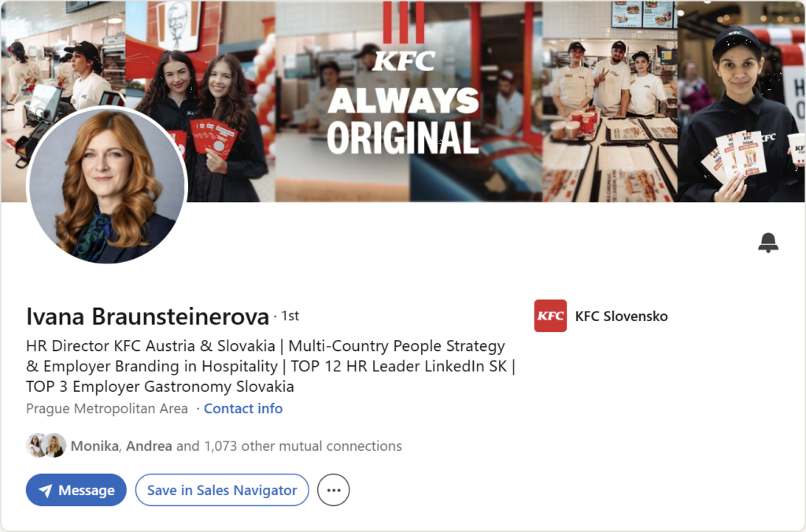Open the KFC Slovensko logo icon

550,316
